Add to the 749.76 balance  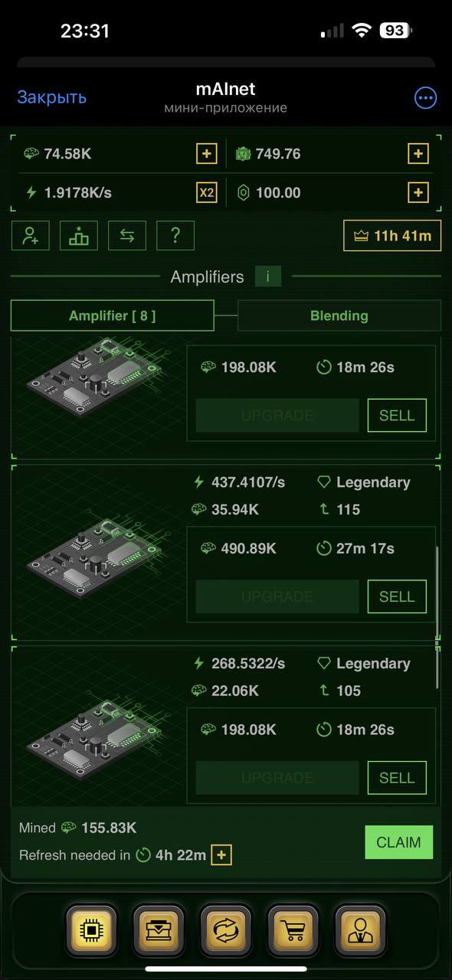click(418, 154)
